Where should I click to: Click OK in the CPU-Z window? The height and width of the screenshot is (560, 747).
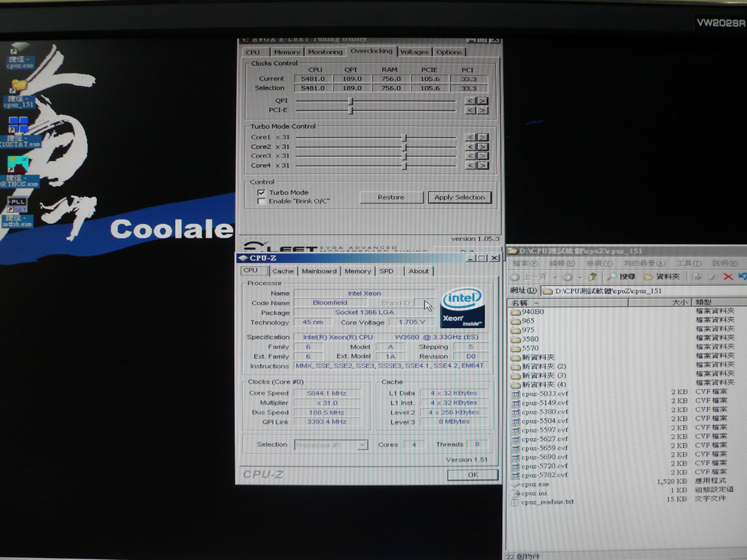click(x=473, y=475)
